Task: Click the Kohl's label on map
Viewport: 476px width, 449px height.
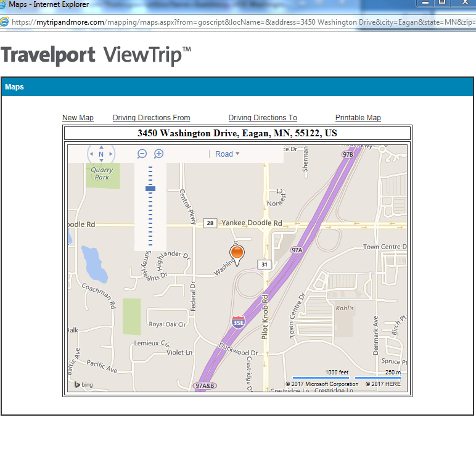Action: (345, 308)
